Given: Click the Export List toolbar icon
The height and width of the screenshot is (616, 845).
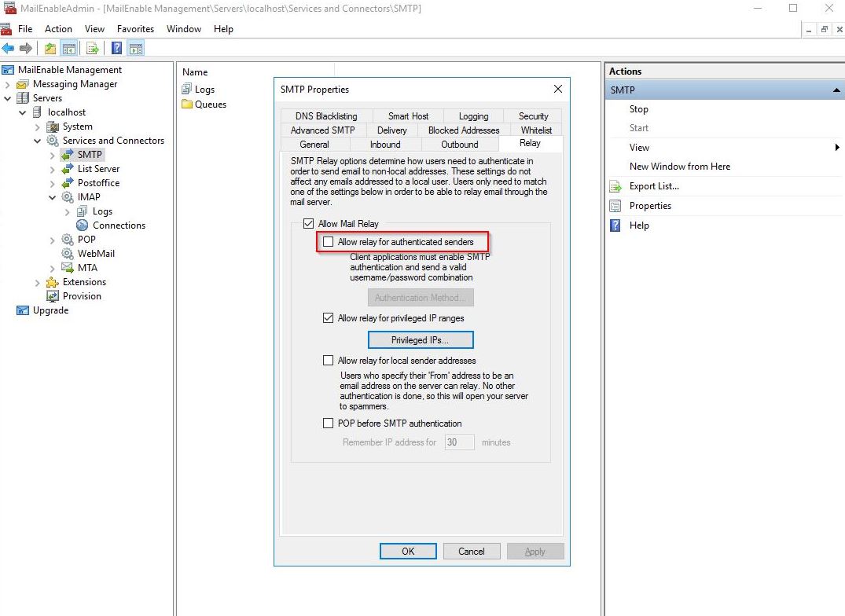Looking at the screenshot, I should (x=93, y=49).
